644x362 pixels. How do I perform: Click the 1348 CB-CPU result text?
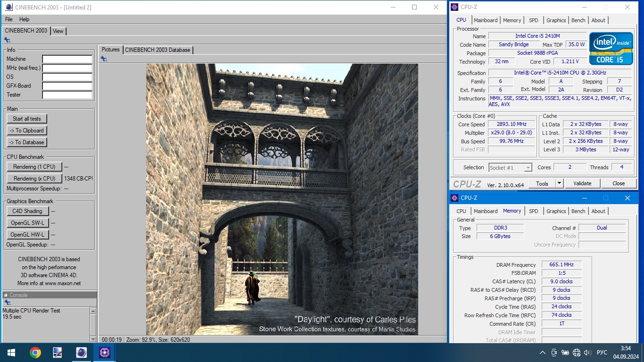point(79,179)
